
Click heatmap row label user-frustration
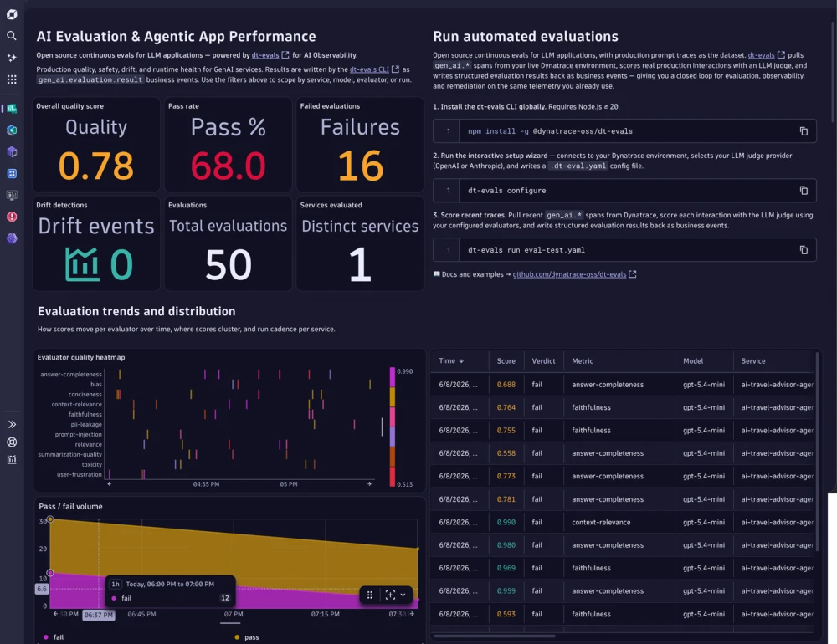tap(80, 474)
